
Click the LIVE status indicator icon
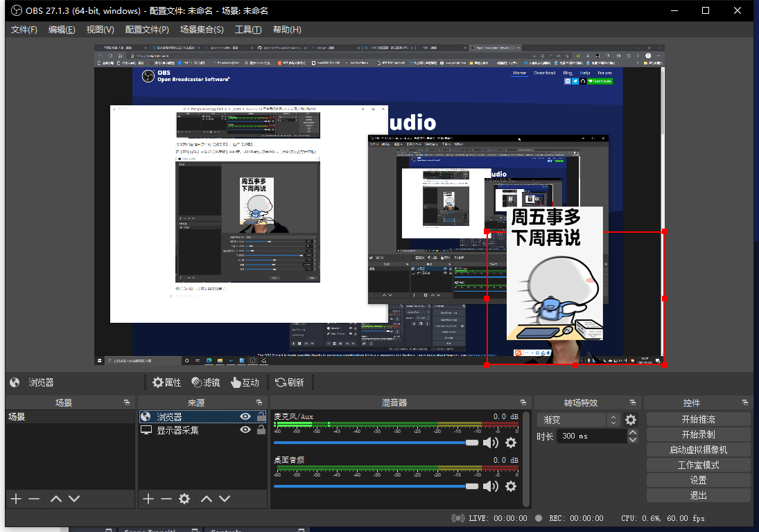(458, 518)
